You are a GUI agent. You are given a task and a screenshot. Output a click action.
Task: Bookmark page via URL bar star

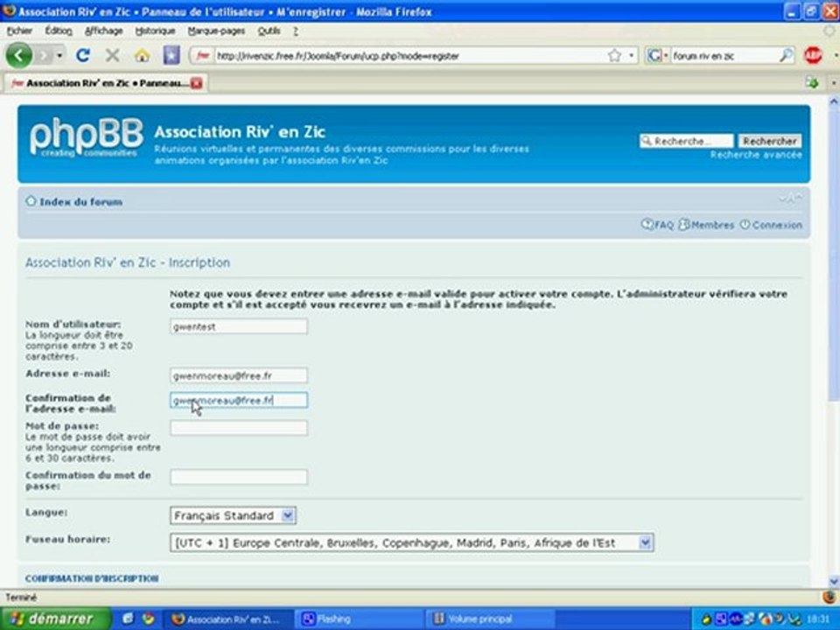click(614, 55)
